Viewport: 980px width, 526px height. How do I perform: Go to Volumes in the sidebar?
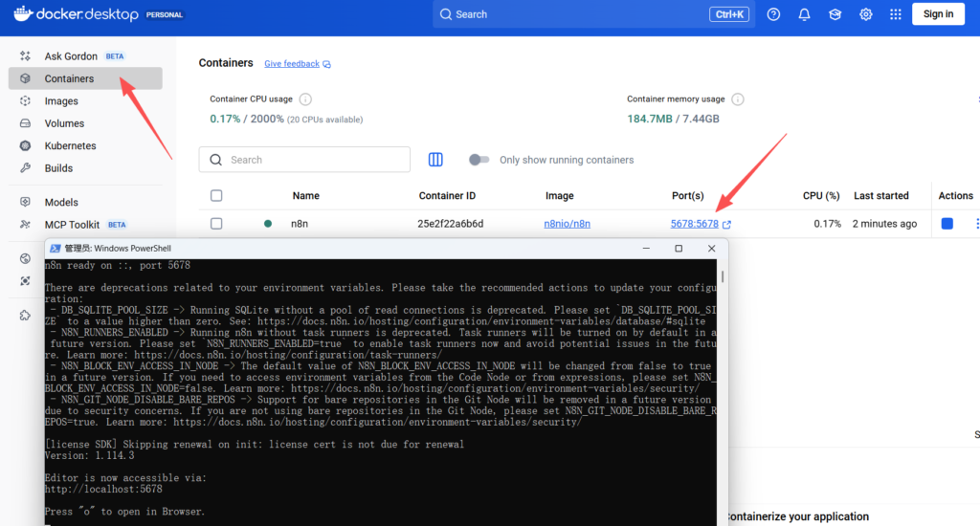coord(64,123)
